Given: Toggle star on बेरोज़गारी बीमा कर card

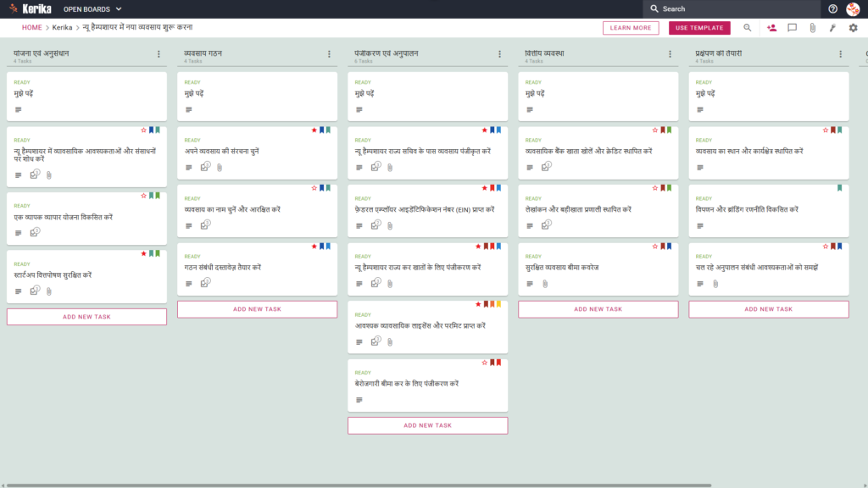Looking at the screenshot, I should coord(484,363).
